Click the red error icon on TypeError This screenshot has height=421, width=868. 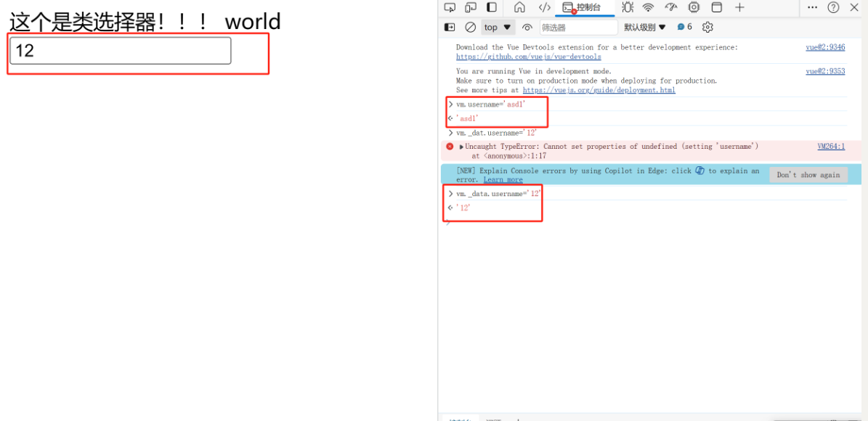click(450, 147)
